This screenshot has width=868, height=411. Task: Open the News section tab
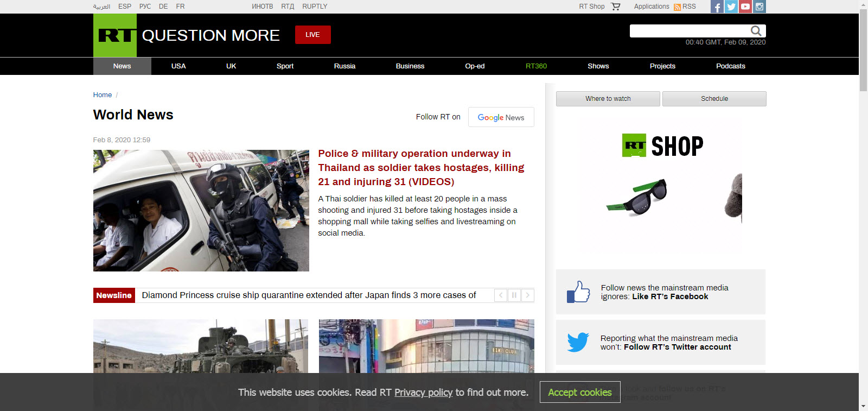click(x=122, y=66)
